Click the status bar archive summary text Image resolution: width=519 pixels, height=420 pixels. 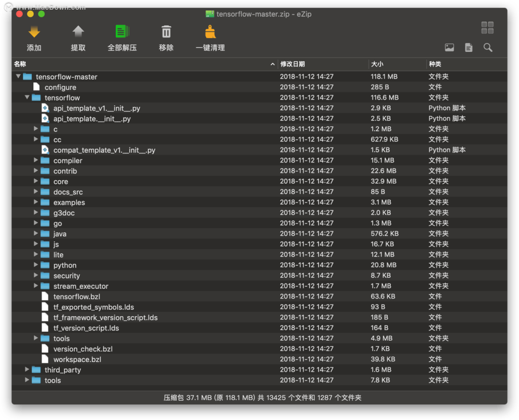263,398
